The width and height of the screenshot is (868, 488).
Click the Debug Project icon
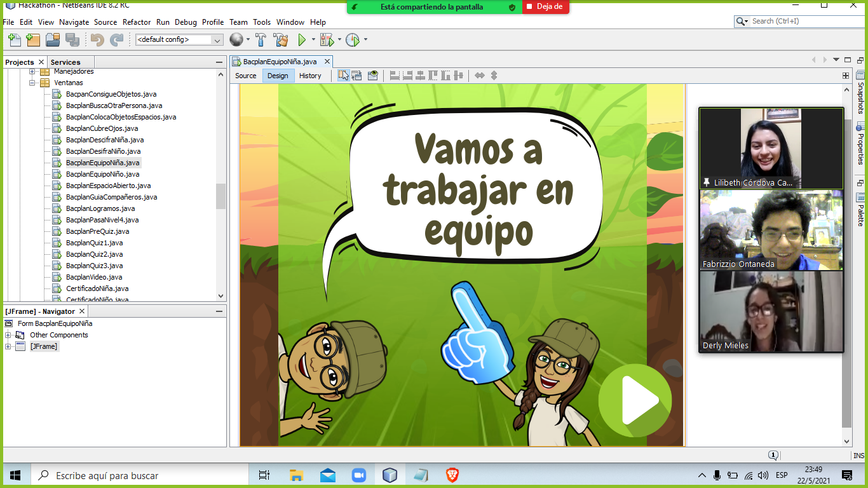pos(327,40)
